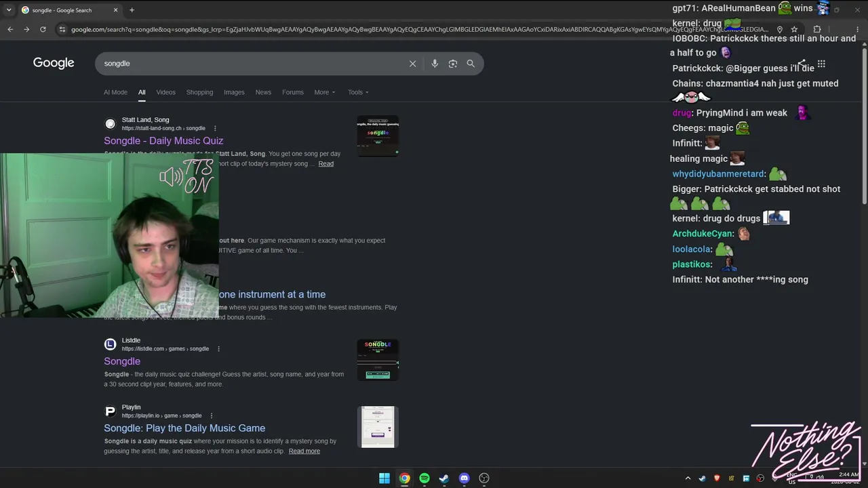This screenshot has height=488, width=868.
Task: Go forward in browser history
Action: tap(26, 29)
